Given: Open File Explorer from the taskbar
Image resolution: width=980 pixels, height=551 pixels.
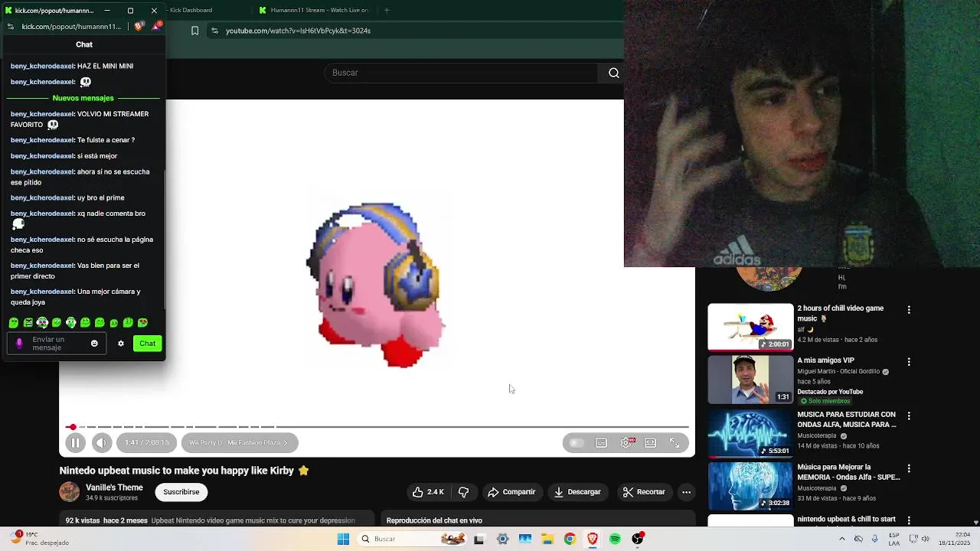Looking at the screenshot, I should coord(547,539).
